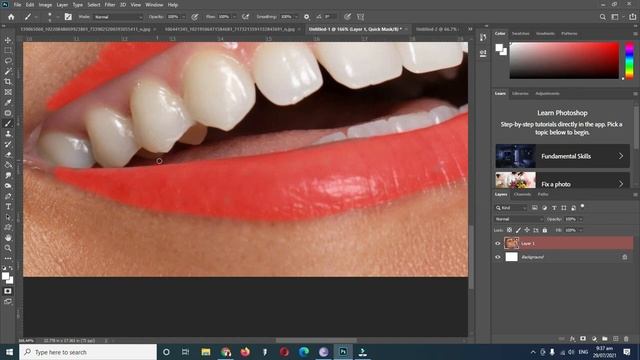Click add layer style fx icon
The width and height of the screenshot is (640, 360).
tap(572, 339)
